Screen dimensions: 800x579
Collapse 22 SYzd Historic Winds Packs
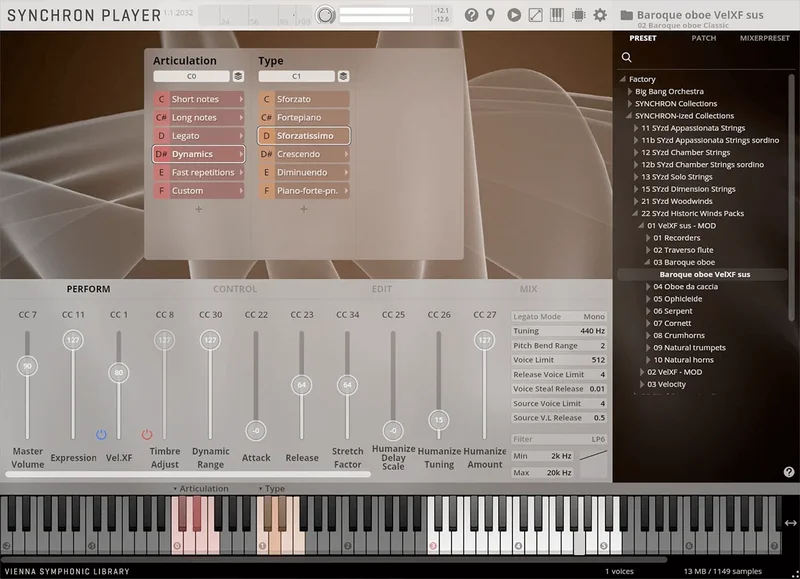coord(635,213)
